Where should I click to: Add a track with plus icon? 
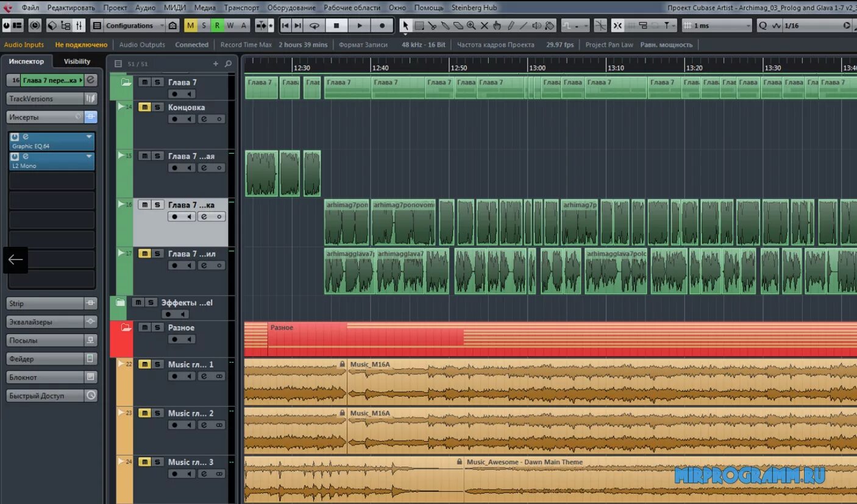pos(215,63)
